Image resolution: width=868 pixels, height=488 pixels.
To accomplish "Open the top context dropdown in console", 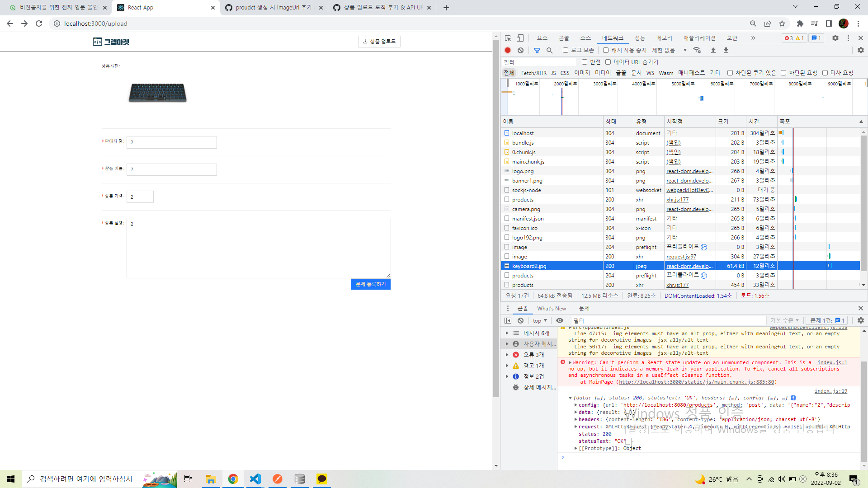I will coord(539,320).
